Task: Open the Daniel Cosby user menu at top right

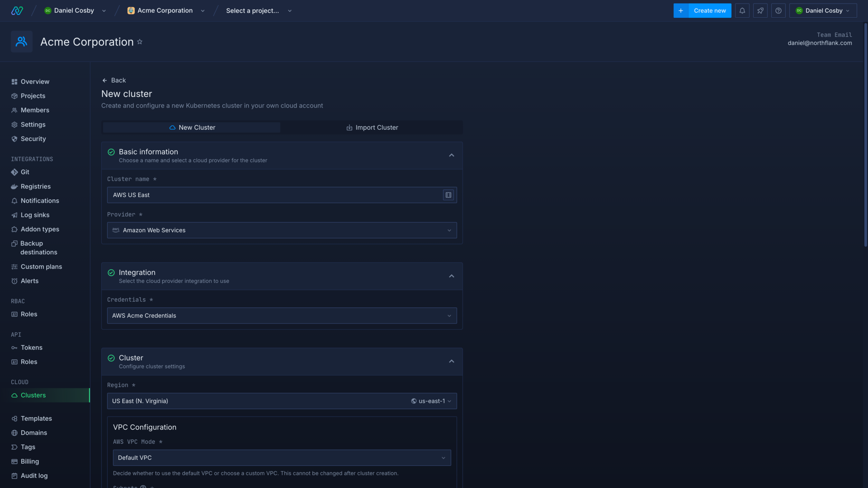Action: (823, 10)
